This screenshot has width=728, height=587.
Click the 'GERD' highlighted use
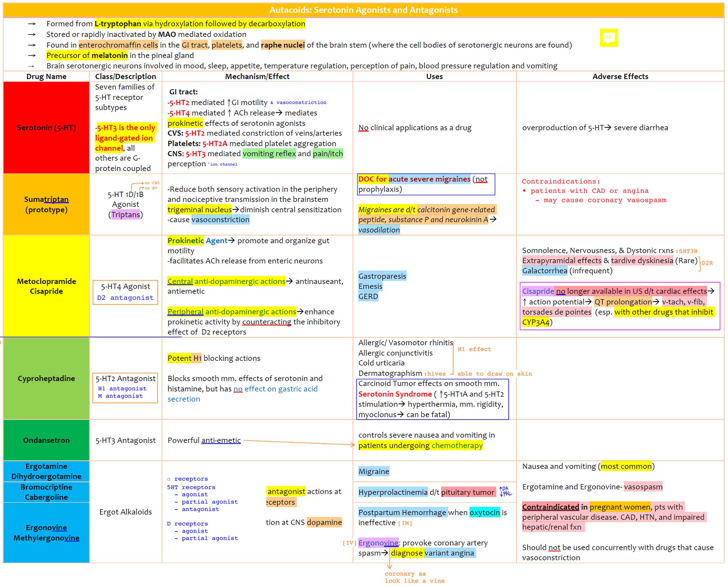[368, 297]
